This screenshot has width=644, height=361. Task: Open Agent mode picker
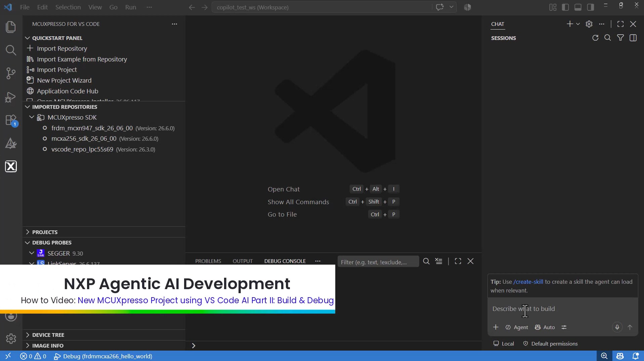[x=517, y=327]
